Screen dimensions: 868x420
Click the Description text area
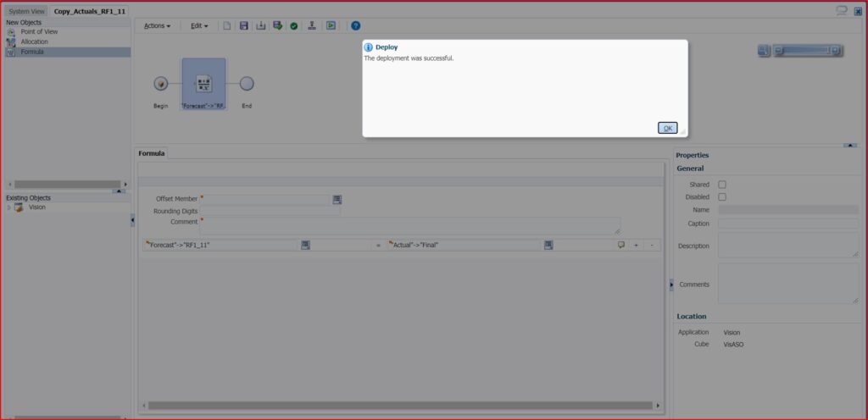pyautogui.click(x=788, y=245)
